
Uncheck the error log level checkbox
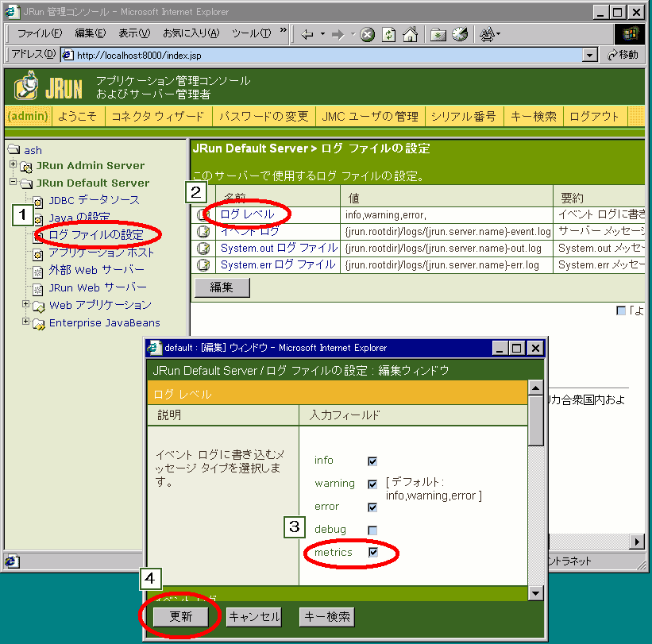372,507
